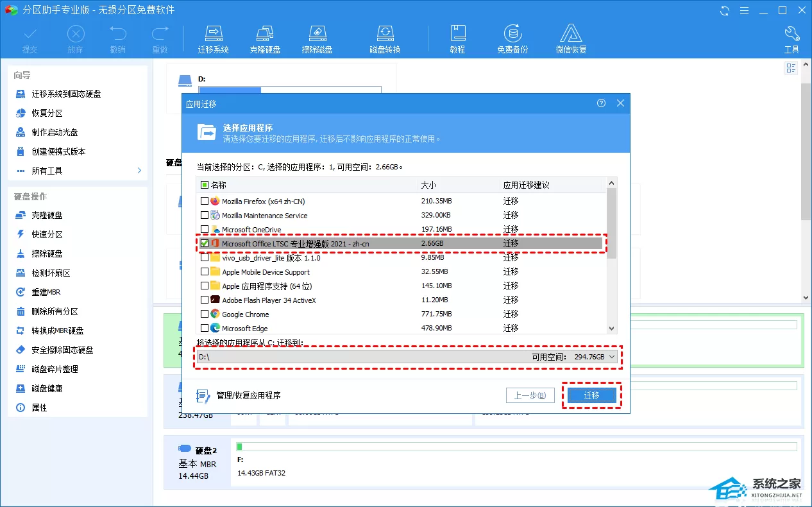Open the D:\ target partition dropdown
The image size is (812, 507).
(x=407, y=357)
